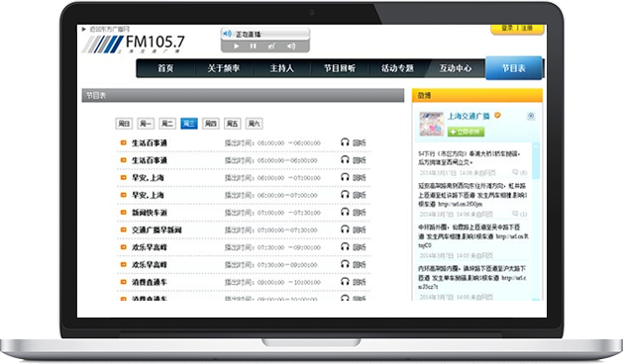Open the 交通广播早新闻 program title
The height and width of the screenshot is (364, 623).
pos(156,230)
